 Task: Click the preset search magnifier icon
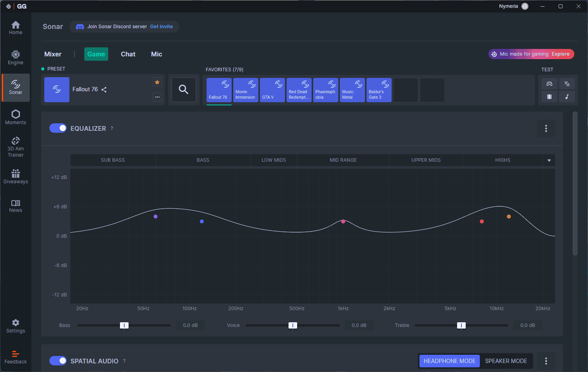(183, 90)
